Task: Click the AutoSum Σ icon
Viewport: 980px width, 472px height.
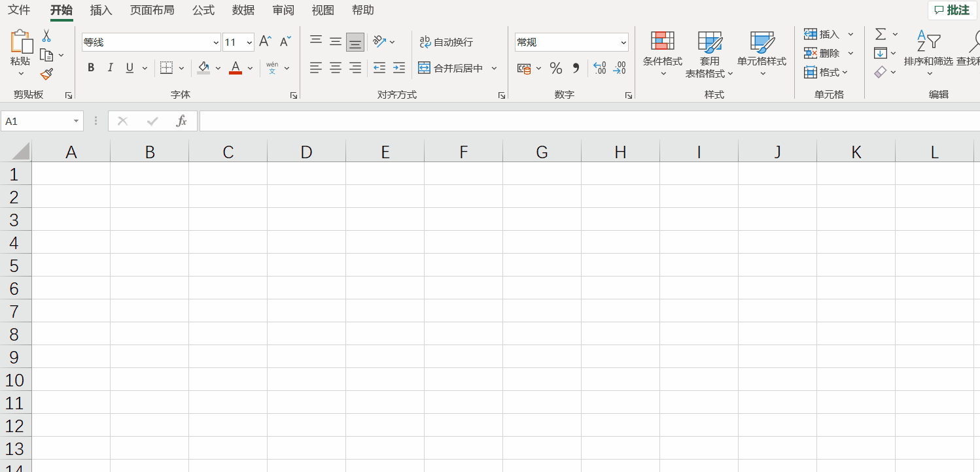Action: [x=881, y=33]
